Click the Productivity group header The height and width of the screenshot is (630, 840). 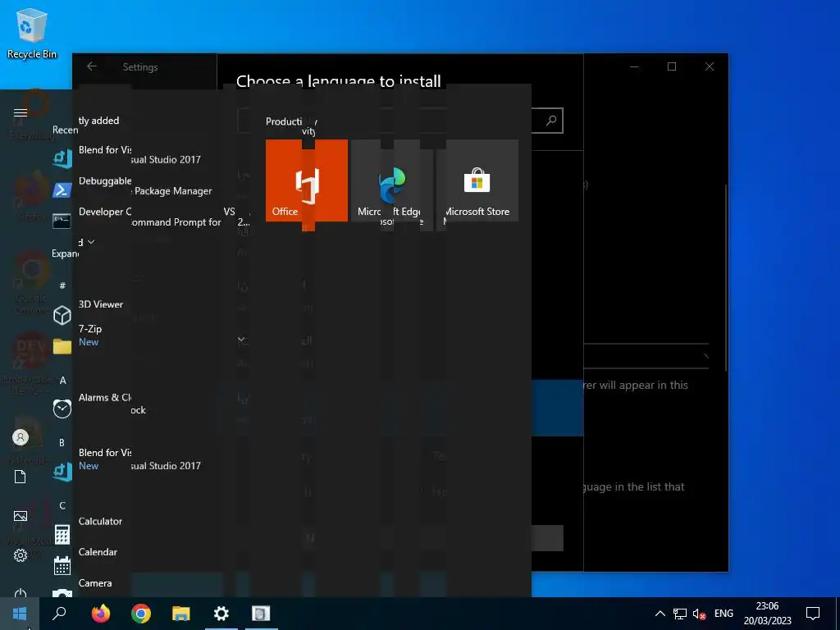pos(291,125)
